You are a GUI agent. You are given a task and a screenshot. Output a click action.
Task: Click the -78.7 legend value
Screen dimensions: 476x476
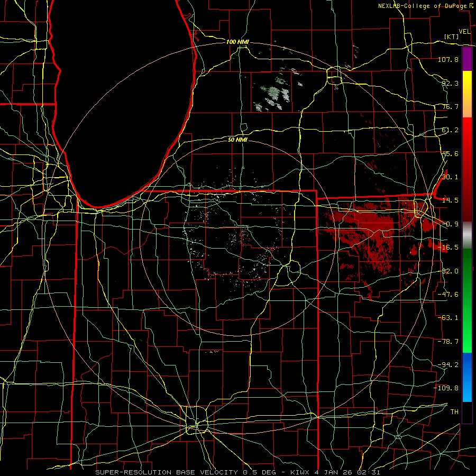tap(448, 342)
